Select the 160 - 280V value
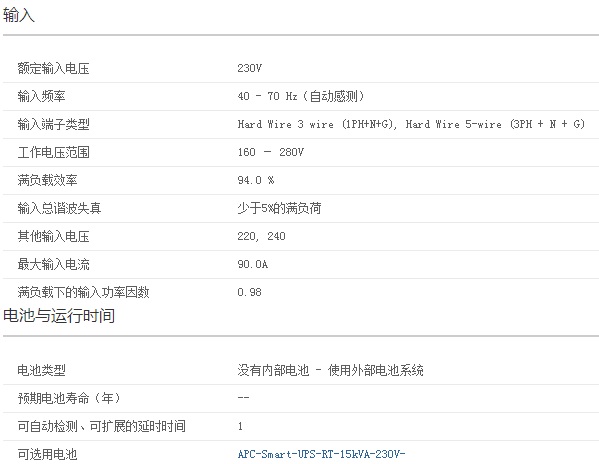599x464 pixels. (x=270, y=152)
